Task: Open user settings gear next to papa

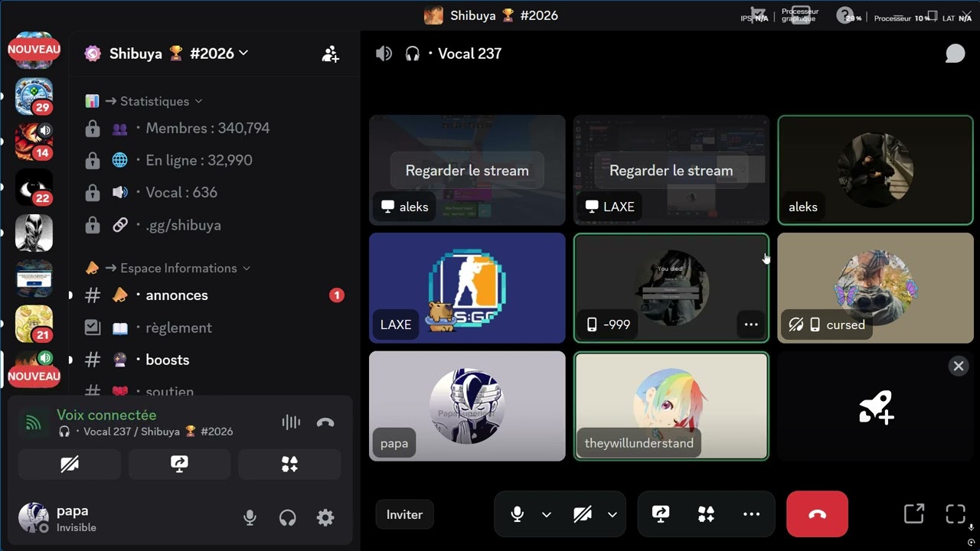Action: tap(325, 518)
